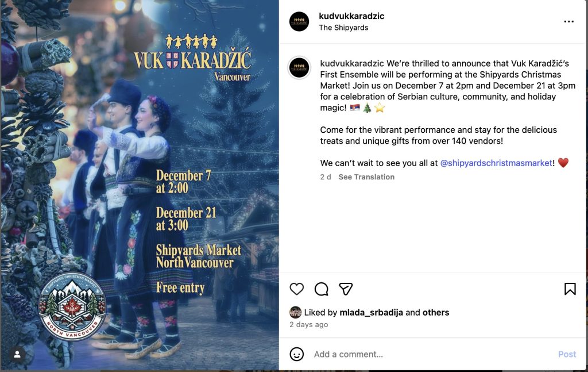Share post via paper plane icon
The width and height of the screenshot is (588, 372).
click(x=346, y=289)
